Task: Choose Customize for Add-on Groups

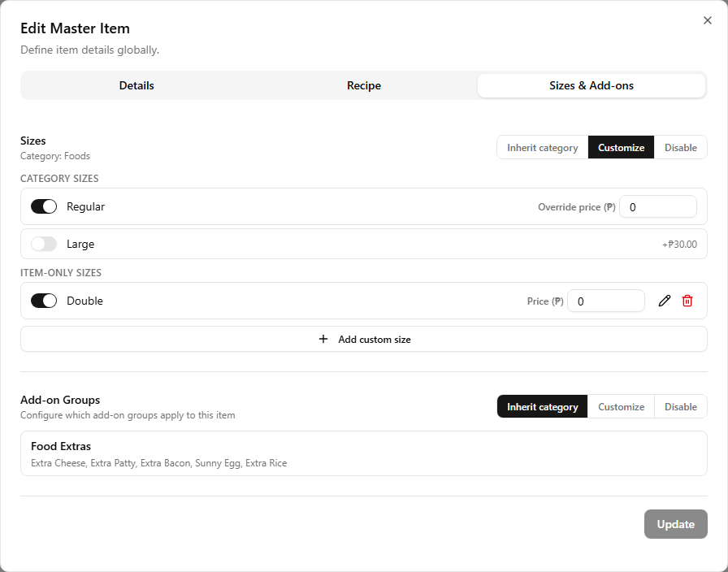Action: [x=622, y=407]
